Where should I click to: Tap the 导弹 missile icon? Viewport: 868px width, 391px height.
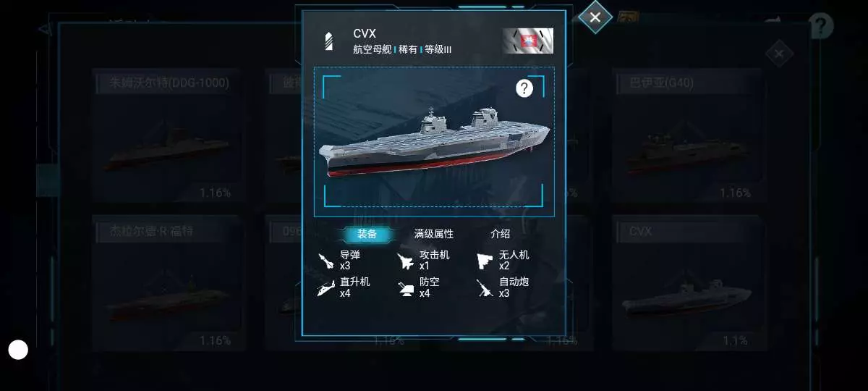point(326,261)
